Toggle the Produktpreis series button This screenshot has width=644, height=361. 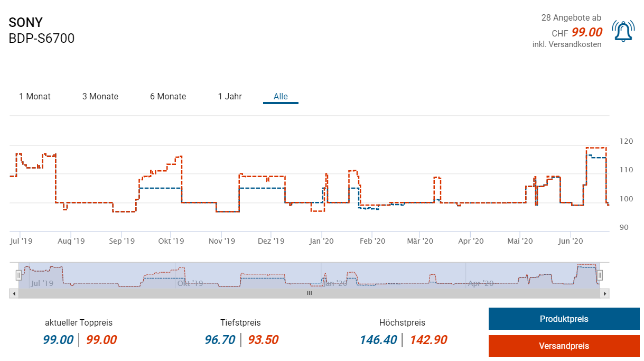click(x=564, y=319)
